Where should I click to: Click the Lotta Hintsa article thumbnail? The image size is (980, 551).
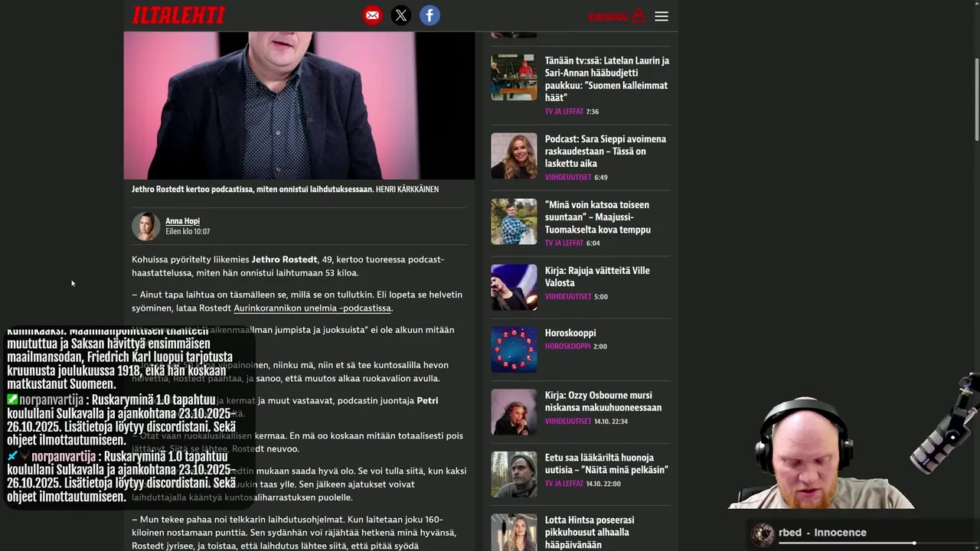point(514,533)
